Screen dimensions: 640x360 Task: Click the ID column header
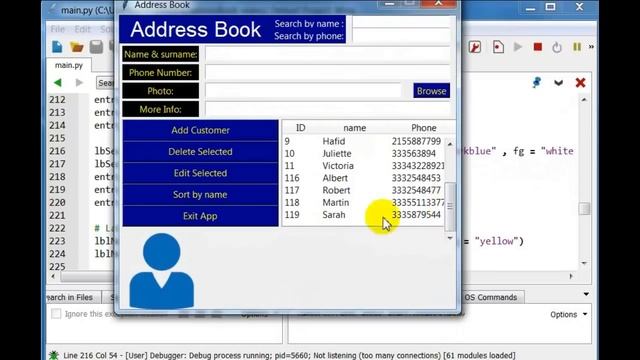tap(300, 128)
